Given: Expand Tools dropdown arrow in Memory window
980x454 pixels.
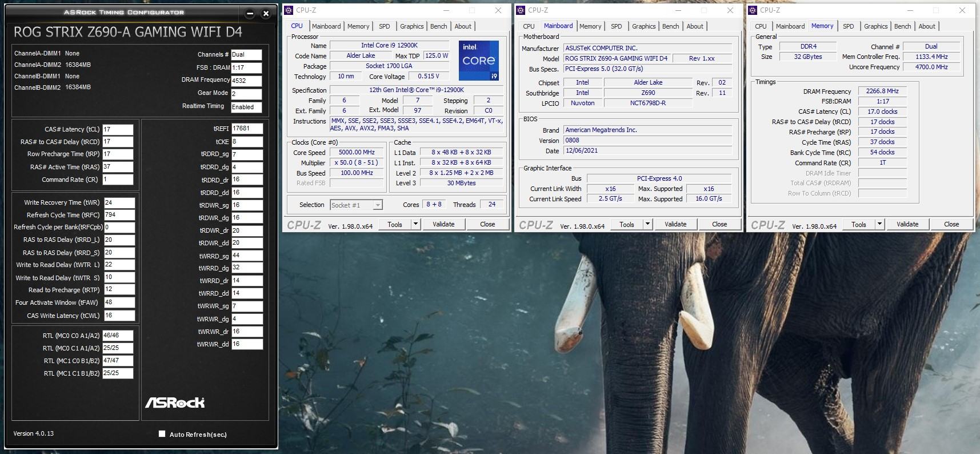Looking at the screenshot, I should pos(880,224).
